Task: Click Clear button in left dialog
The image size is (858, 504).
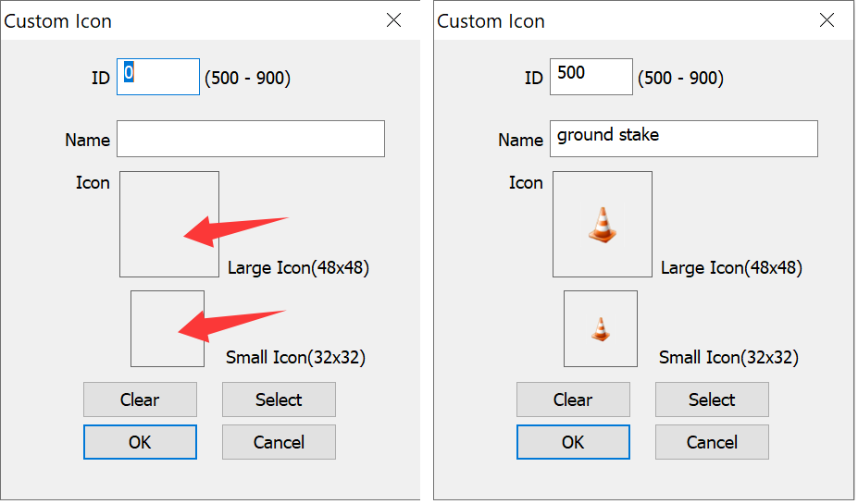Action: [140, 400]
